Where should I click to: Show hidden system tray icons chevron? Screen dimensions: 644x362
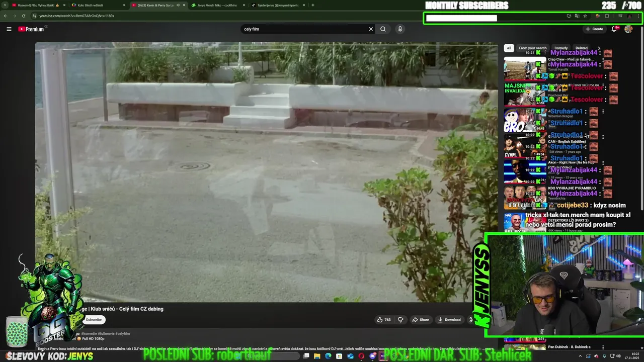tap(580, 356)
